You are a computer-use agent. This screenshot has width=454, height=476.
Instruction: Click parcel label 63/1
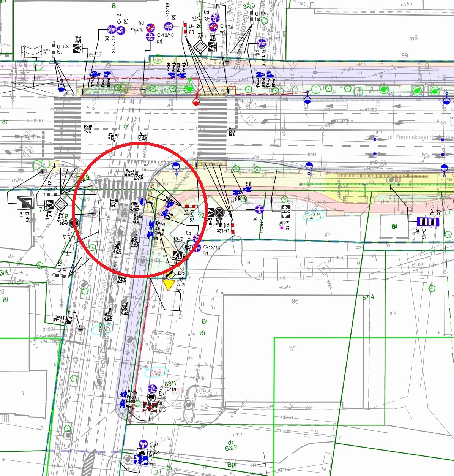click(170, 384)
